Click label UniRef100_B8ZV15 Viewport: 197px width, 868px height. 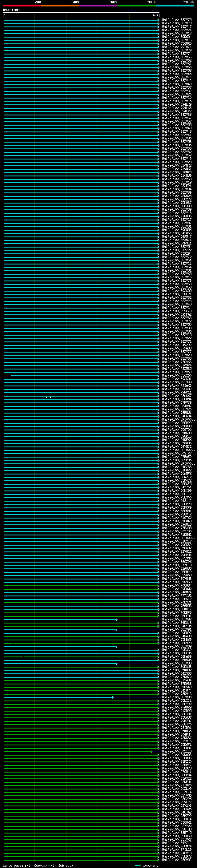177,101
